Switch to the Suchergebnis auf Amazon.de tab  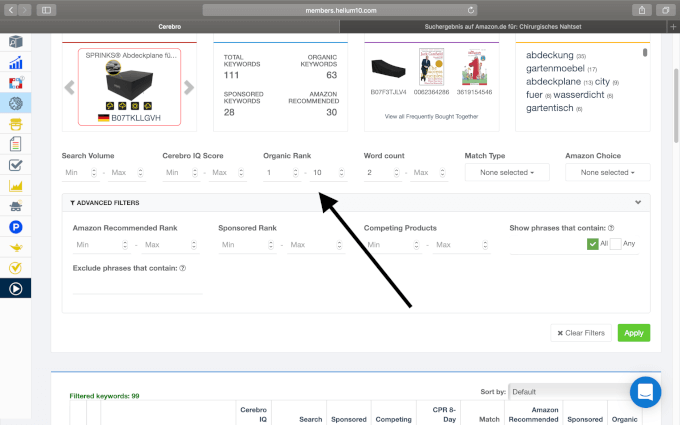click(x=510, y=27)
